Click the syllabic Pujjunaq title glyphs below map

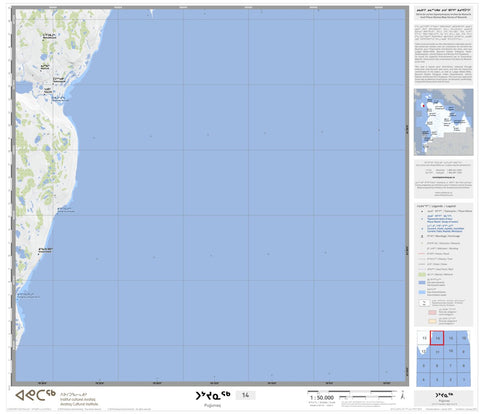tap(213, 395)
